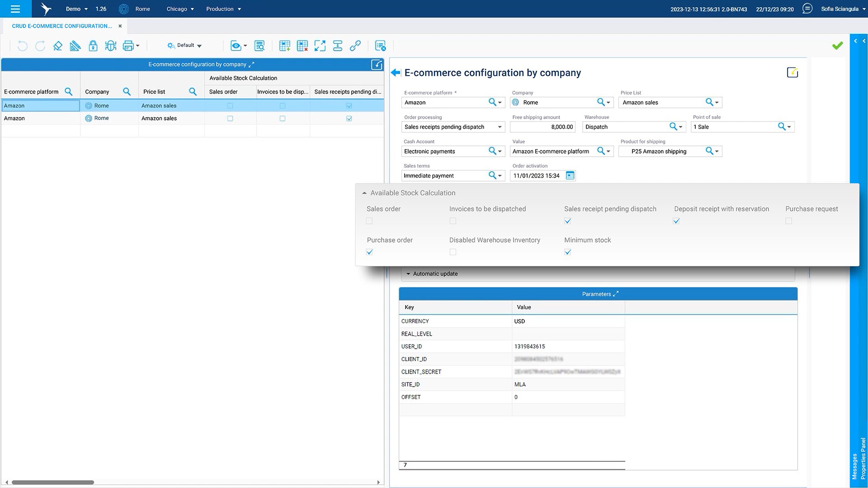The width and height of the screenshot is (868, 488).
Task: Click the lock icon in toolbar
Action: pyautogui.click(x=93, y=46)
